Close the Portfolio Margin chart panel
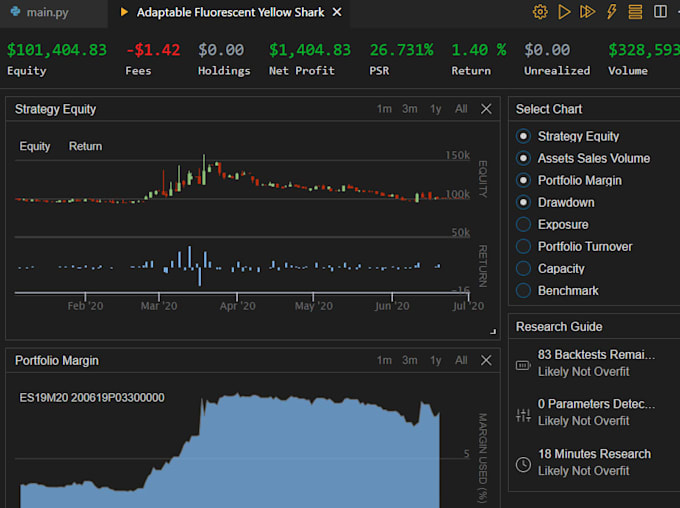Image resolution: width=680 pixels, height=508 pixels. [486, 360]
